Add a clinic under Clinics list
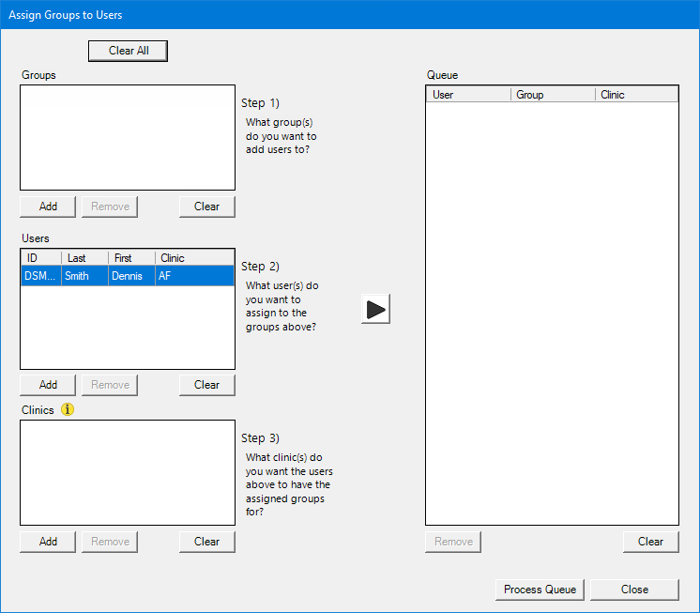Image resolution: width=700 pixels, height=613 pixels. 48,542
